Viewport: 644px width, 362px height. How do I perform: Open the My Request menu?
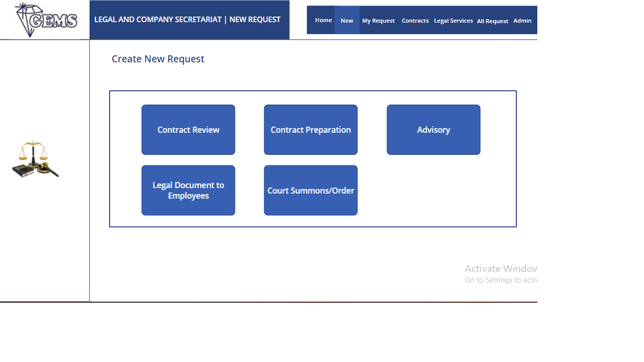click(378, 21)
